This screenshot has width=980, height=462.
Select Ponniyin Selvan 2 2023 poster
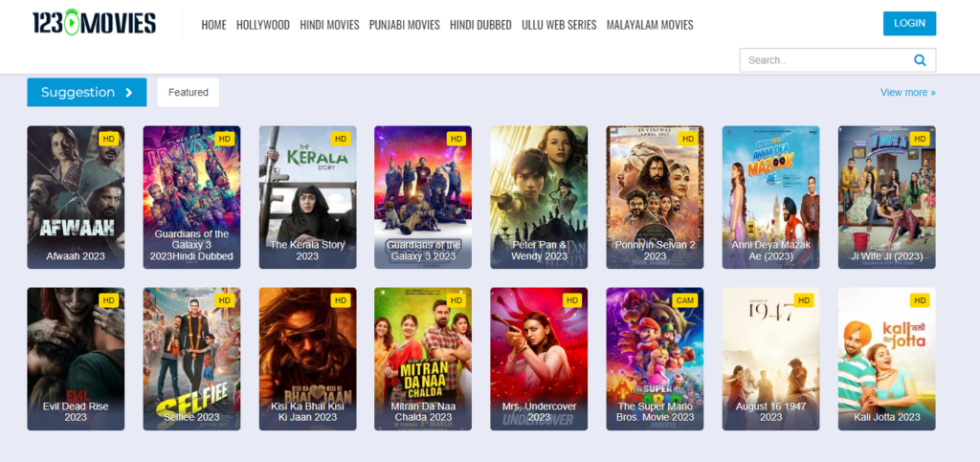tap(655, 197)
